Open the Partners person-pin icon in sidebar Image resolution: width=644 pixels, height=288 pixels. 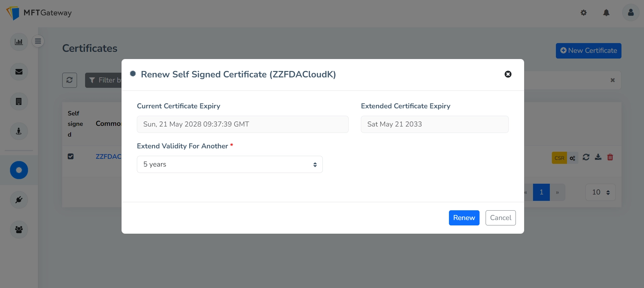tap(18, 131)
